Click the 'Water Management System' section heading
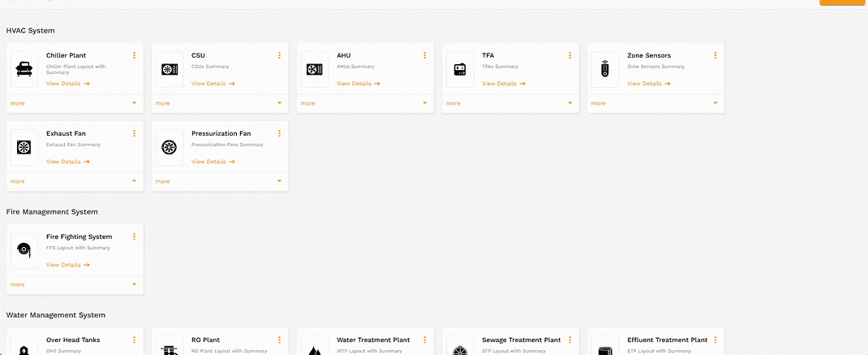 pos(55,315)
